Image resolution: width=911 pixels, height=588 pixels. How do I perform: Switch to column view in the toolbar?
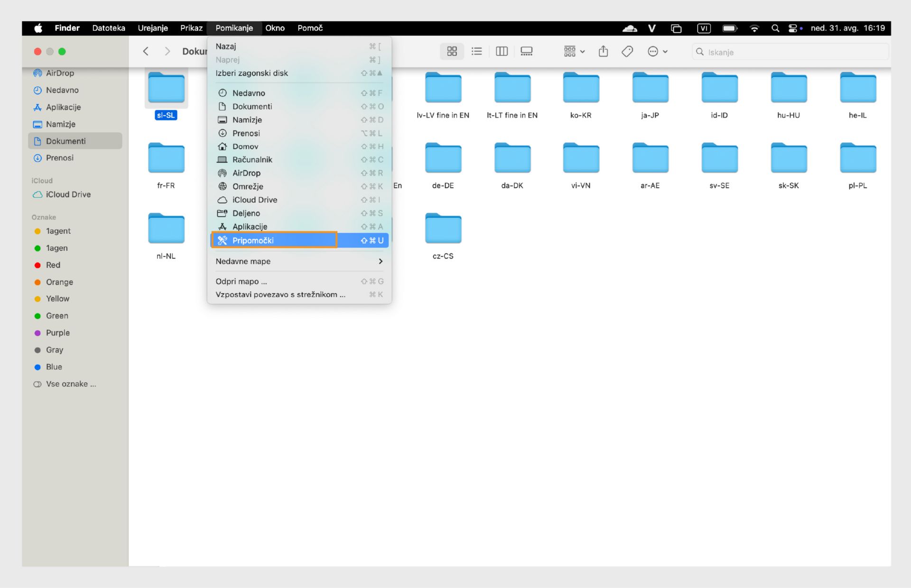[x=502, y=51]
